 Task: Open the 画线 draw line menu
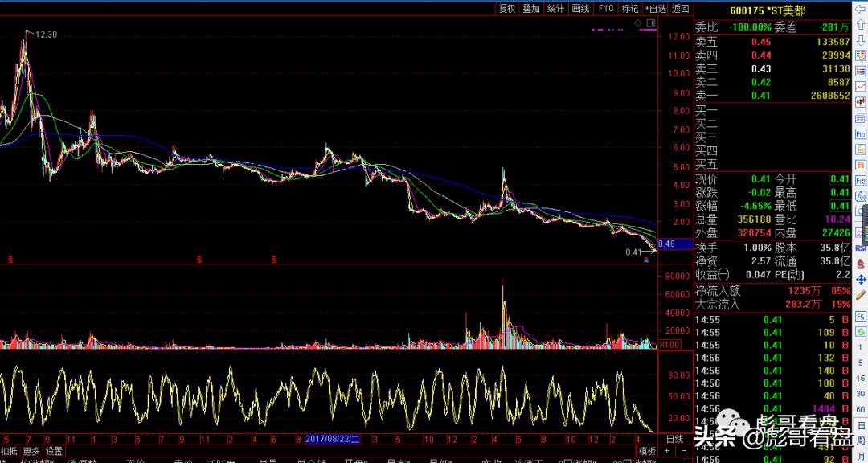pos(580,8)
